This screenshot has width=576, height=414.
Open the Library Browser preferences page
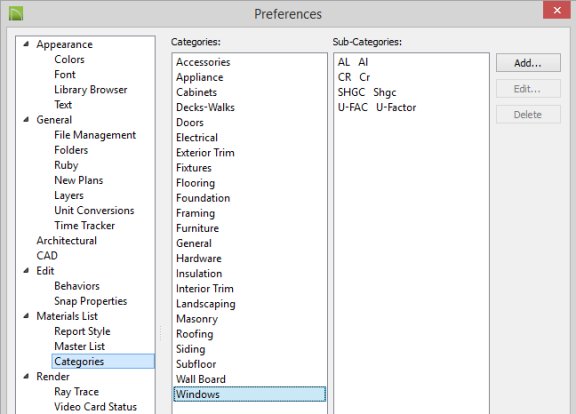pyautogui.click(x=91, y=89)
